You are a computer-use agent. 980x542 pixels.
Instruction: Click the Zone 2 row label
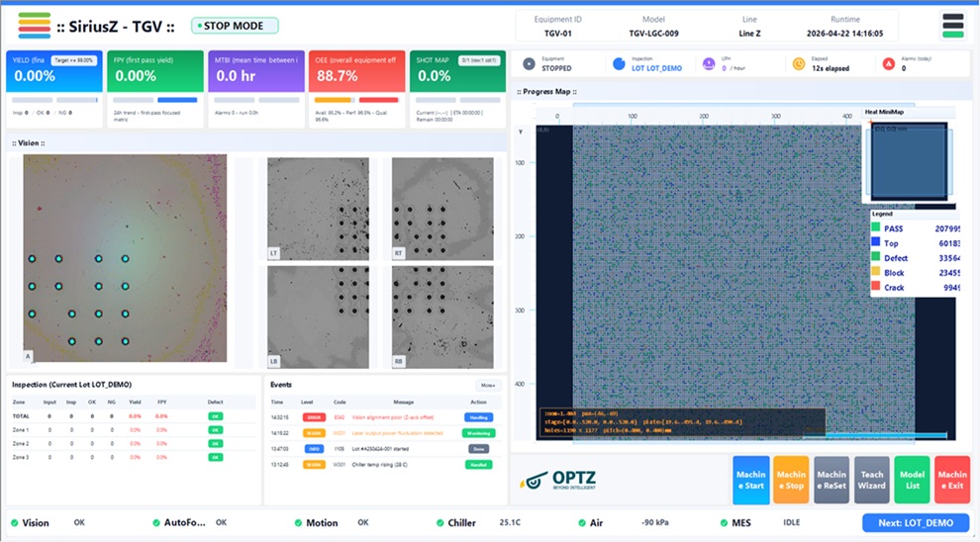tap(21, 444)
